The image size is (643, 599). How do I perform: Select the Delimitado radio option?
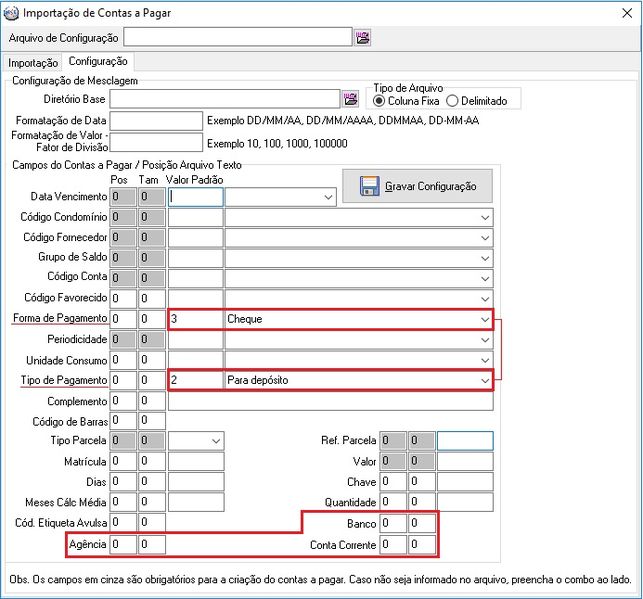(x=452, y=101)
